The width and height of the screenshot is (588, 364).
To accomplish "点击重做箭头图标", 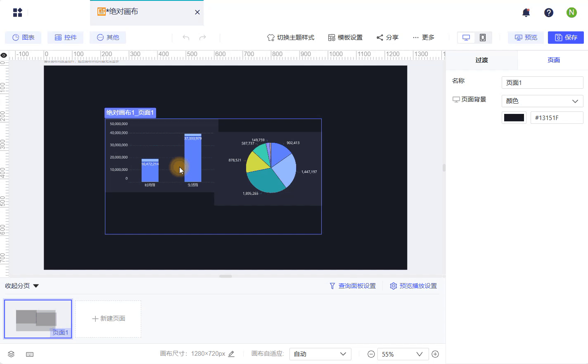I will pyautogui.click(x=202, y=37).
